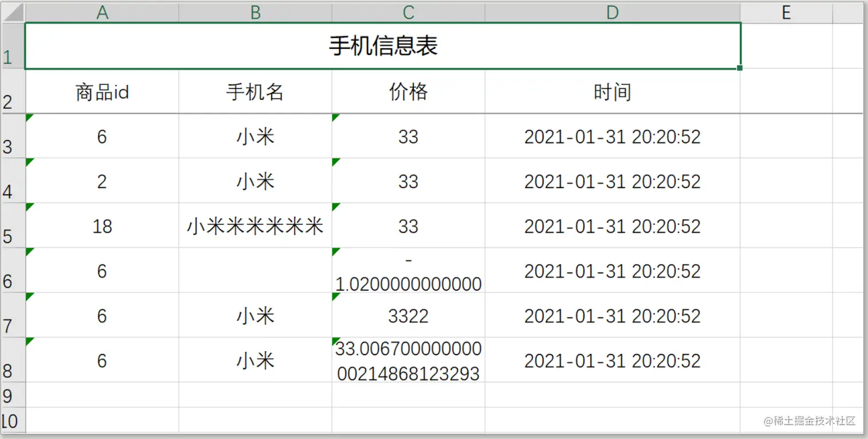868x439 pixels.
Task: Select the price cell -1.0200000000000
Action: click(x=408, y=270)
